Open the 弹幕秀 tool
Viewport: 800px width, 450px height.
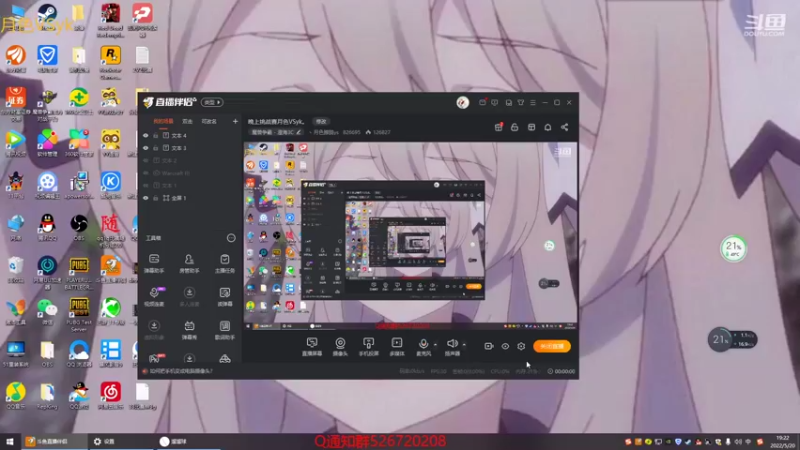(x=189, y=330)
